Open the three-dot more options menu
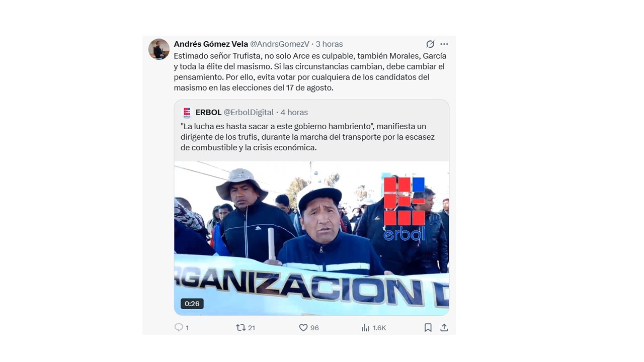Screen dimensions: 644x362 pos(444,44)
